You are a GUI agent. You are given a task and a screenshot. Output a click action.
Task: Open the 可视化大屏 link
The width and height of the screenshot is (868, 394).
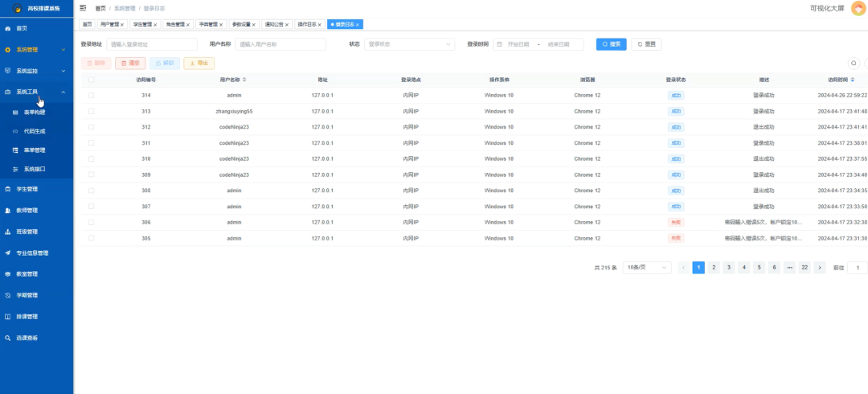825,8
